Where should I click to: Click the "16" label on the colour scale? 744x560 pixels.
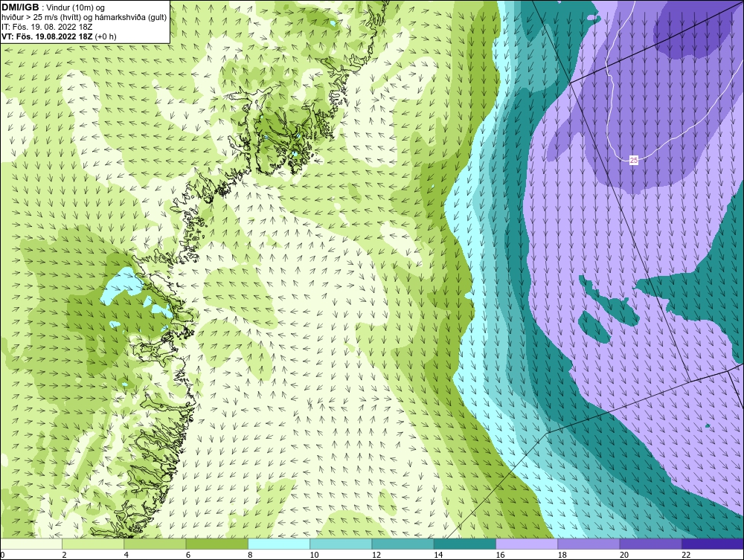click(x=500, y=555)
